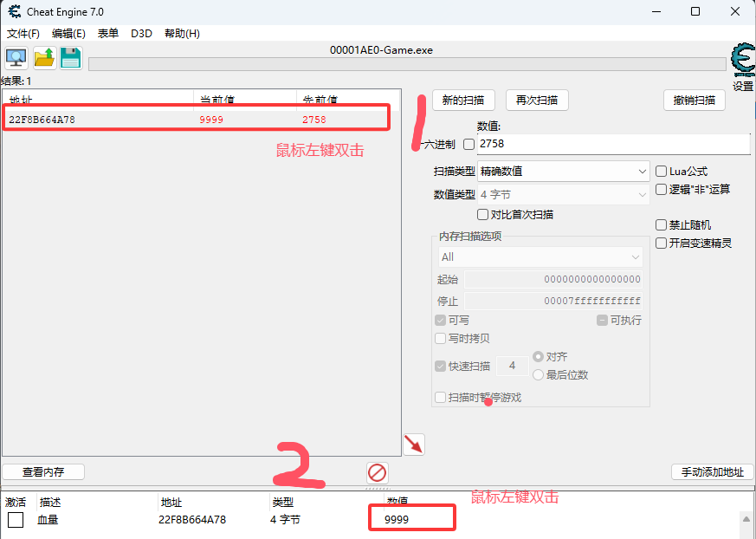Click the open file folder icon

pos(45,58)
